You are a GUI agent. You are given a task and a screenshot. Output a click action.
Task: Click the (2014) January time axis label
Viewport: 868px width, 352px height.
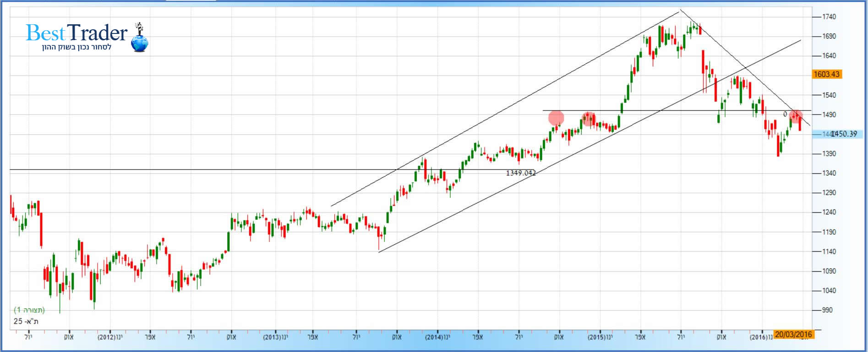tap(437, 337)
